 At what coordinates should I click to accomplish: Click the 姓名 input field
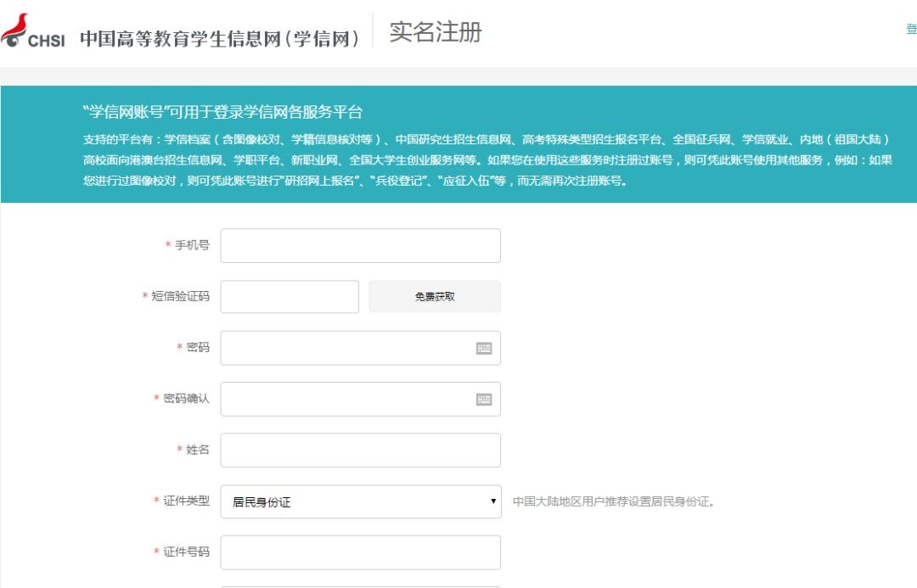point(360,450)
